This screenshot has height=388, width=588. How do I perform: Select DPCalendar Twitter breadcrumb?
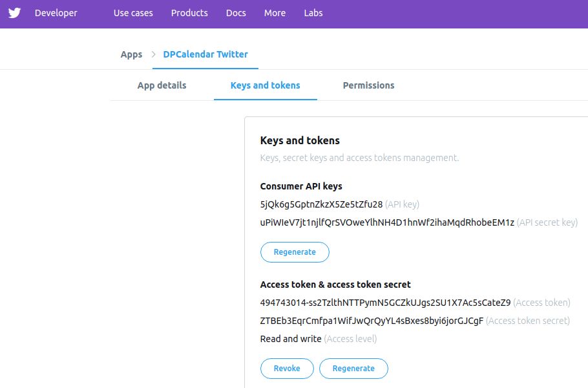tap(205, 54)
